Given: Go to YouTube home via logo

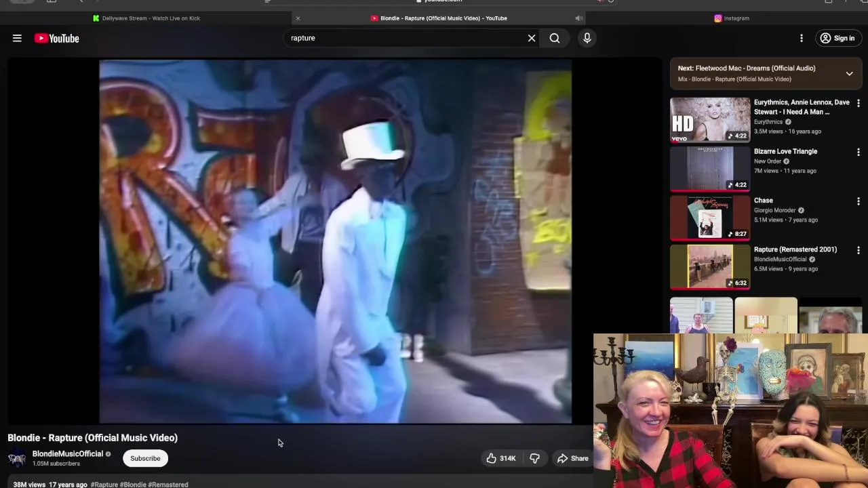Looking at the screenshot, I should [x=57, y=39].
